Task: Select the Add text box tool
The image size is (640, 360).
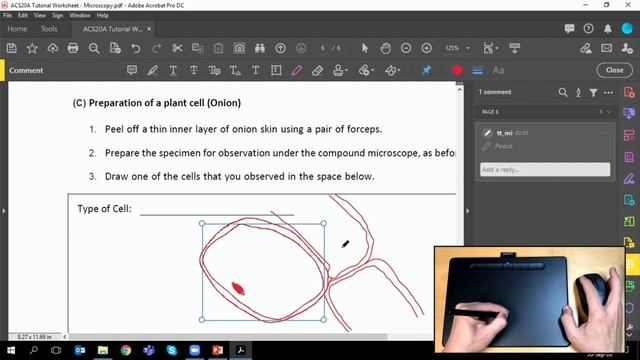Action: [x=276, y=70]
